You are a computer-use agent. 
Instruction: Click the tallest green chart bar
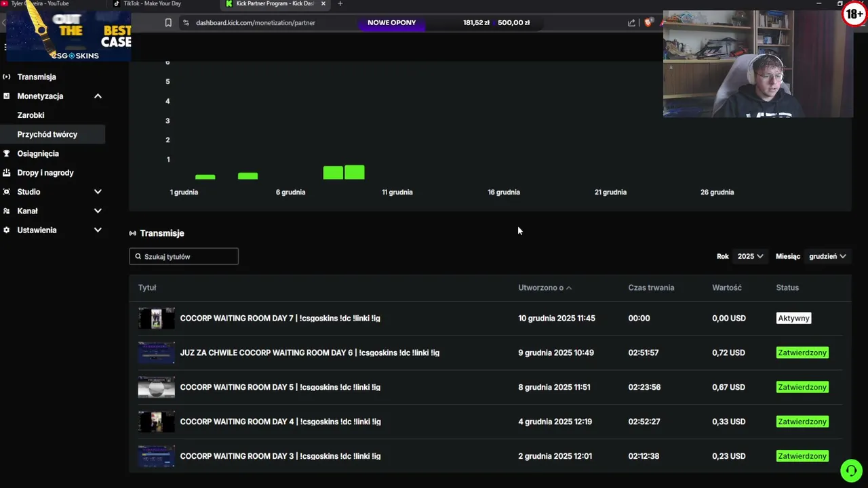point(354,172)
